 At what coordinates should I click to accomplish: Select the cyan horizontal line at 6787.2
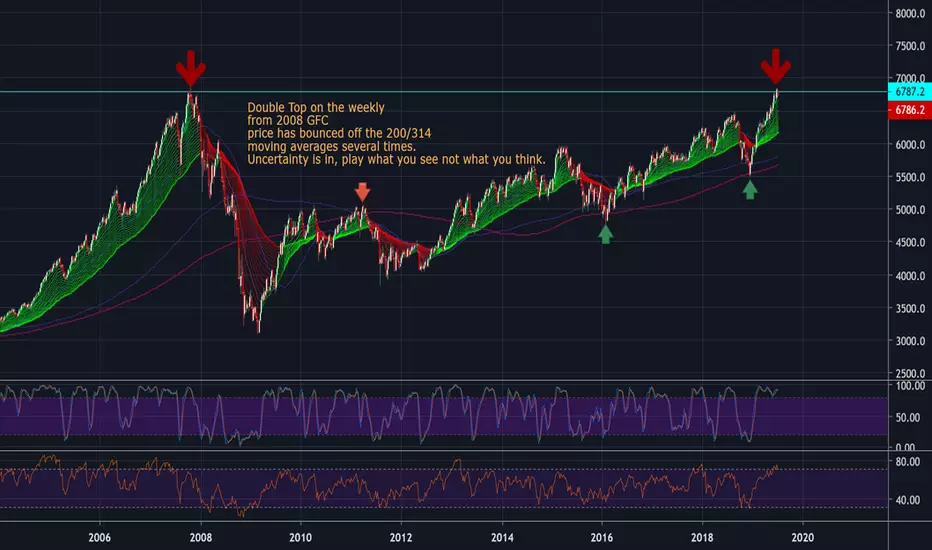pyautogui.click(x=443, y=92)
